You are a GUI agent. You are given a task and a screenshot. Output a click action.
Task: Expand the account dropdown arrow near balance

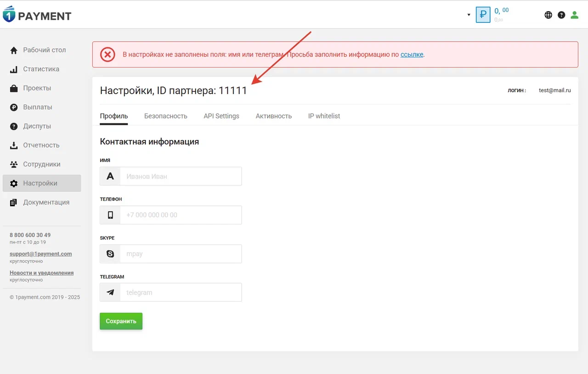click(x=469, y=15)
